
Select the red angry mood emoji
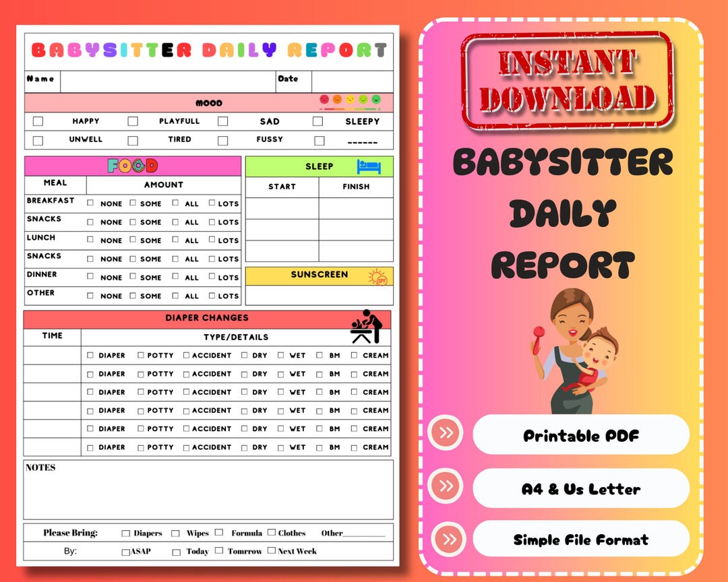[x=324, y=99]
